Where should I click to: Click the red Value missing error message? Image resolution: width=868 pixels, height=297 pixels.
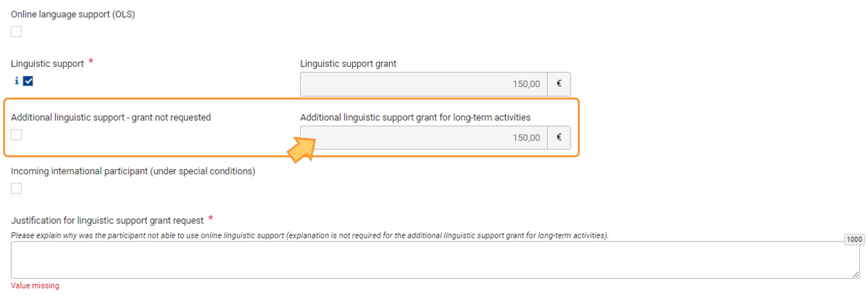[35, 286]
